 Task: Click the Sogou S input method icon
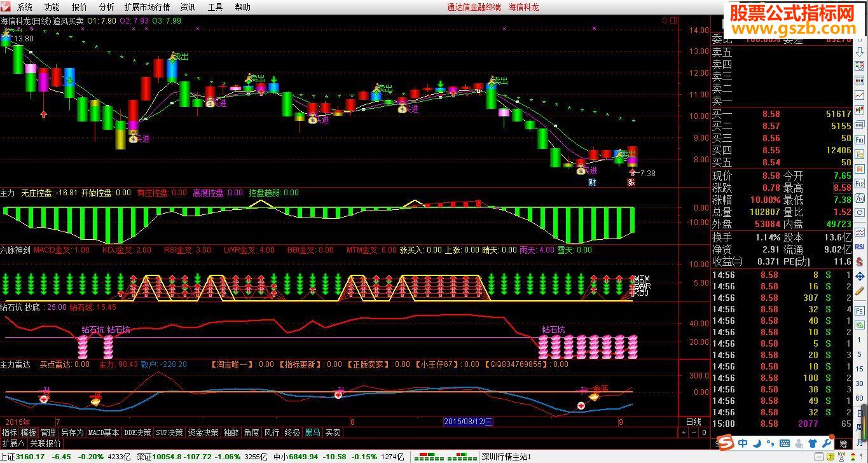(726, 443)
